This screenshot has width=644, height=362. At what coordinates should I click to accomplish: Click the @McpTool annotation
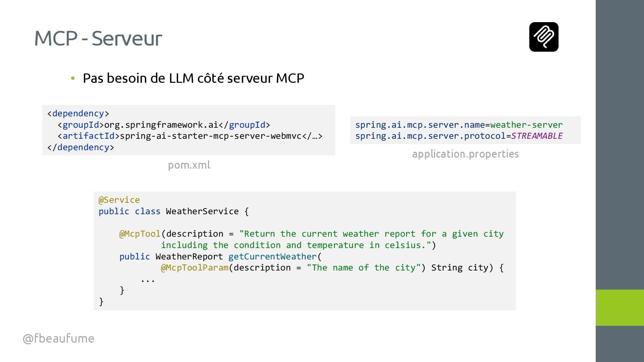point(140,234)
